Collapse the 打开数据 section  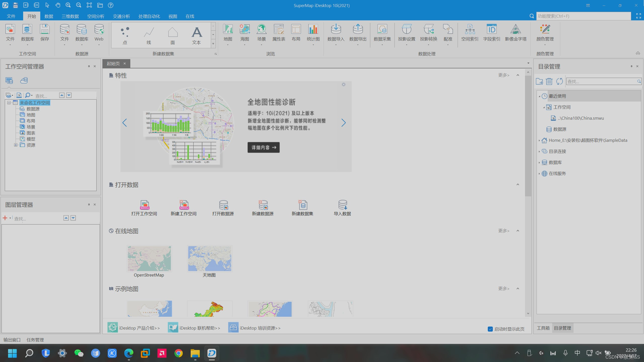518,185
